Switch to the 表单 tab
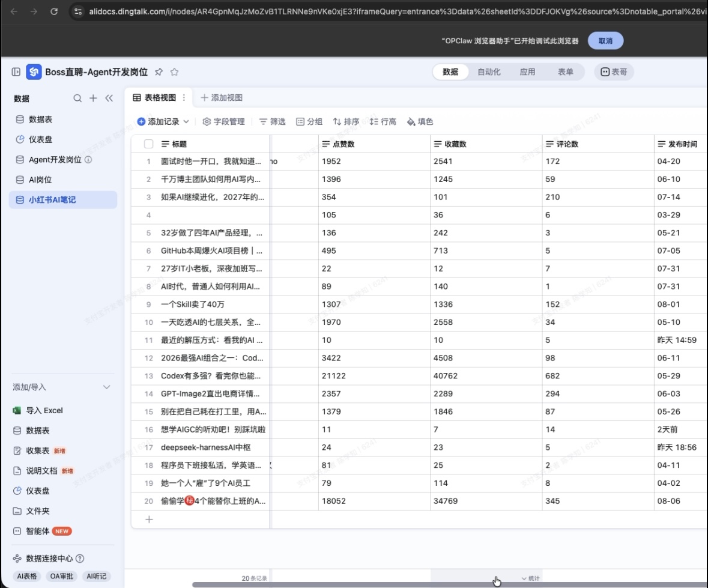This screenshot has height=588, width=708. 565,72
